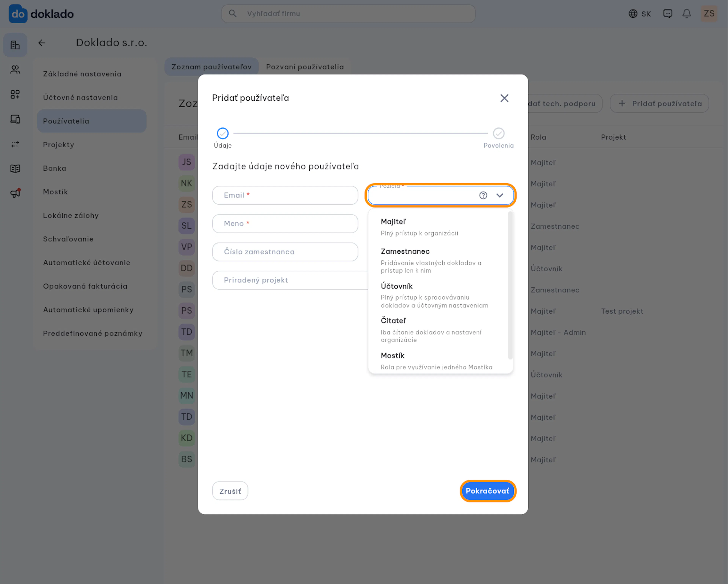The image size is (728, 584).
Task: Click the JS user avatar
Action: [x=186, y=162]
